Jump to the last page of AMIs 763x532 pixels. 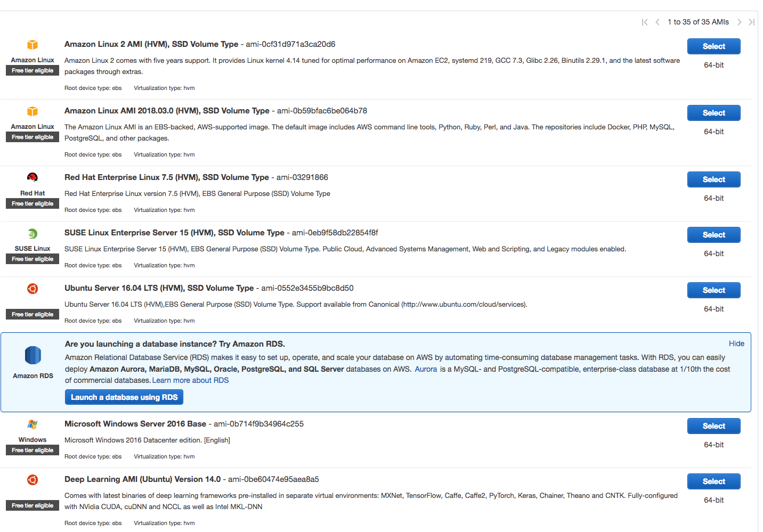coord(751,22)
